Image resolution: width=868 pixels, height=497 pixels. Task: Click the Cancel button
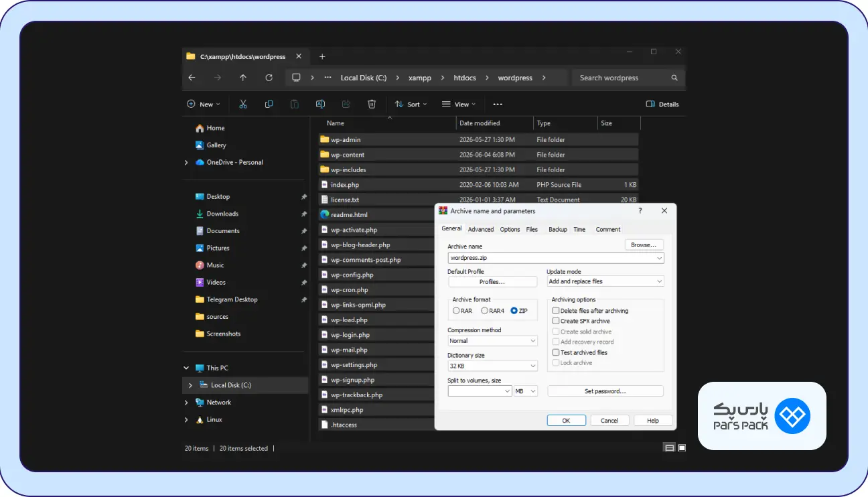[x=609, y=421]
